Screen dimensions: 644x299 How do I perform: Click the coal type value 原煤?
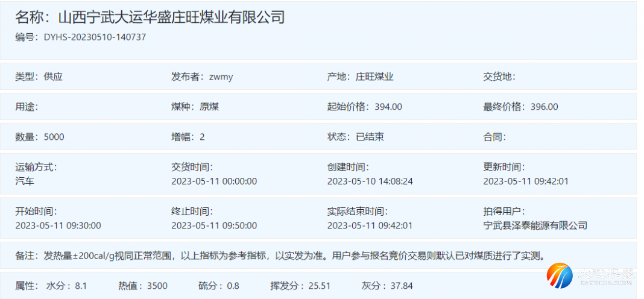(x=209, y=107)
